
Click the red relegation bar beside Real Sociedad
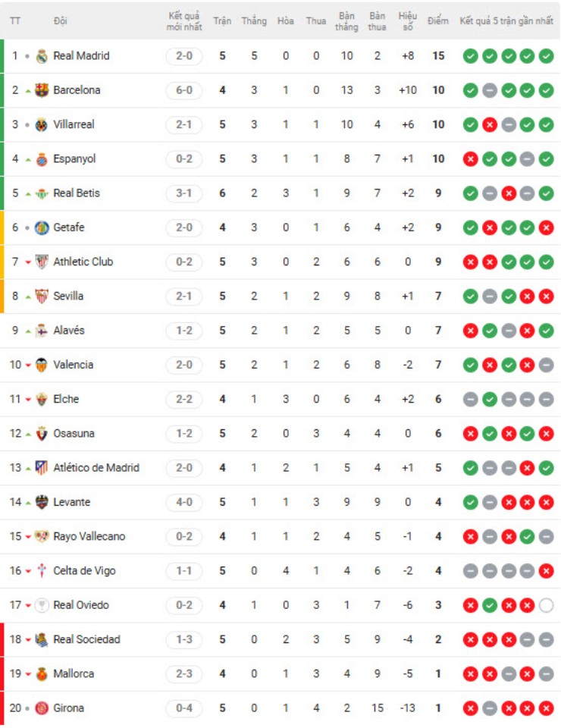coord(2,639)
